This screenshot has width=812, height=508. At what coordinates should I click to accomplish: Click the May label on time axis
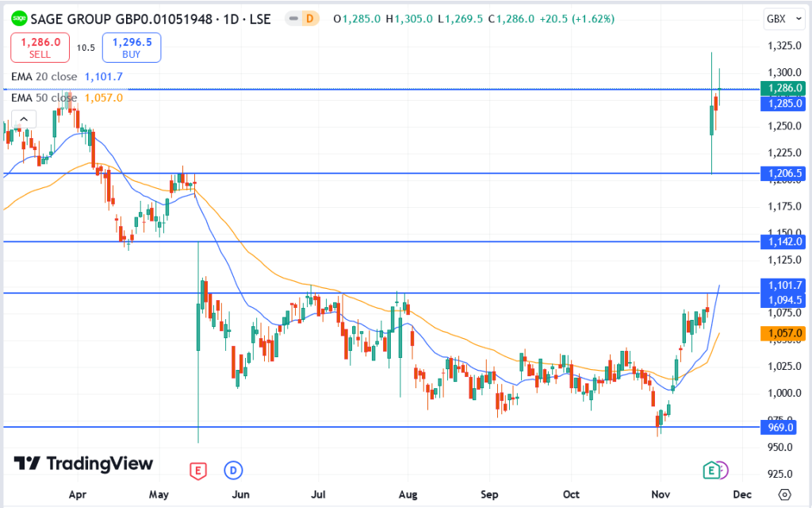tap(159, 495)
